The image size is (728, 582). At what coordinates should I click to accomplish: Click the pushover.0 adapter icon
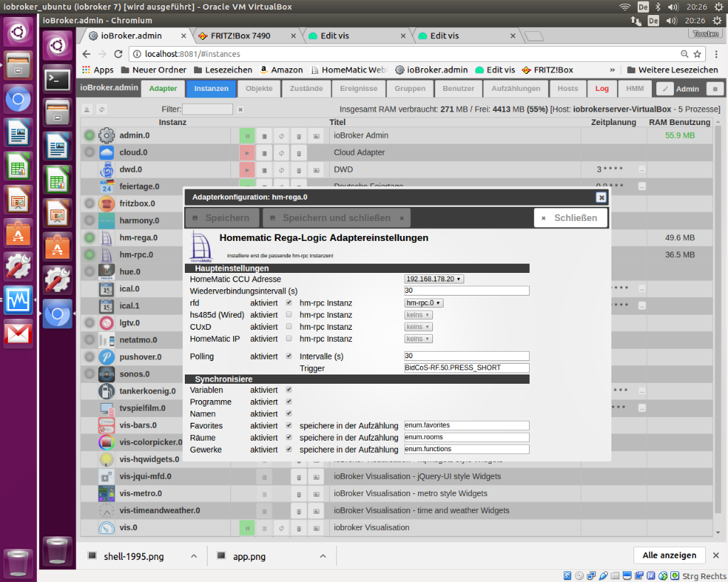coord(107,357)
